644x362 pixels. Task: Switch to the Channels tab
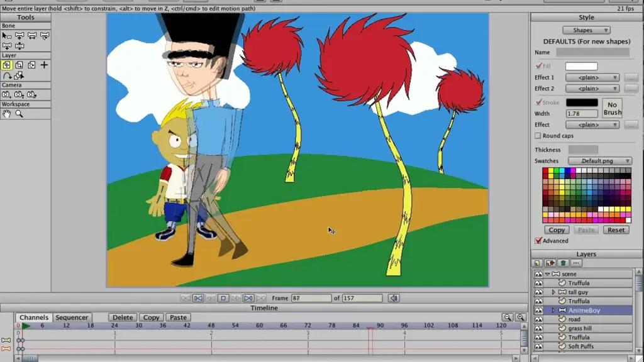[x=34, y=317]
